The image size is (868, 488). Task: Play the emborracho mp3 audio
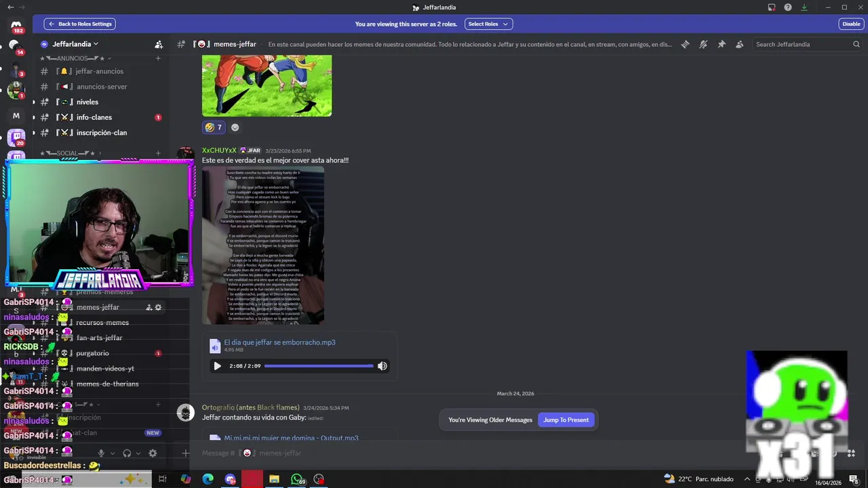tap(217, 366)
